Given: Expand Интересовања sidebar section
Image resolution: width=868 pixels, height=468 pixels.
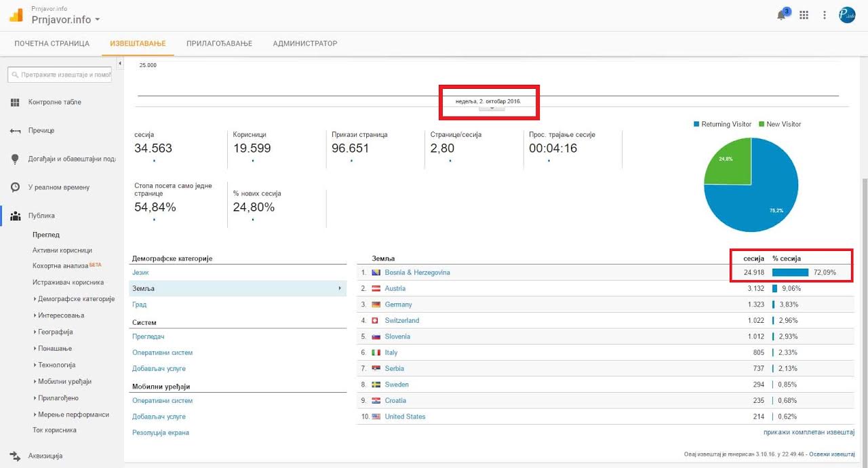Looking at the screenshot, I should [x=58, y=315].
